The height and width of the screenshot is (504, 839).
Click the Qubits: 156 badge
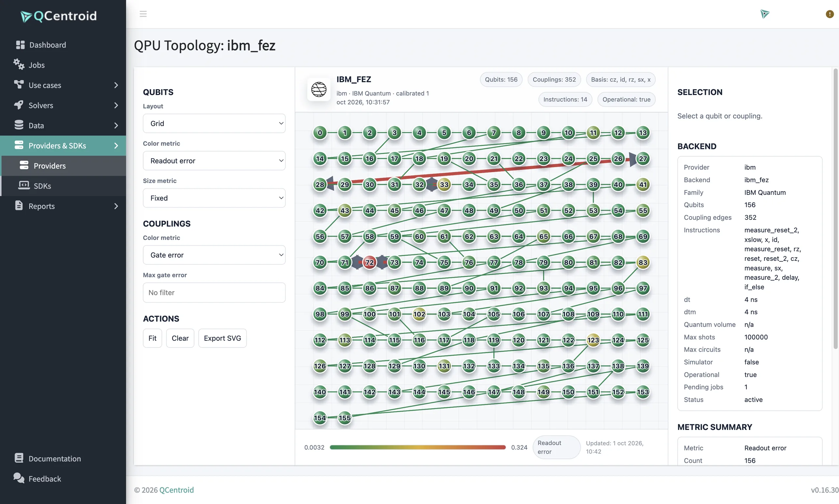pyautogui.click(x=501, y=80)
